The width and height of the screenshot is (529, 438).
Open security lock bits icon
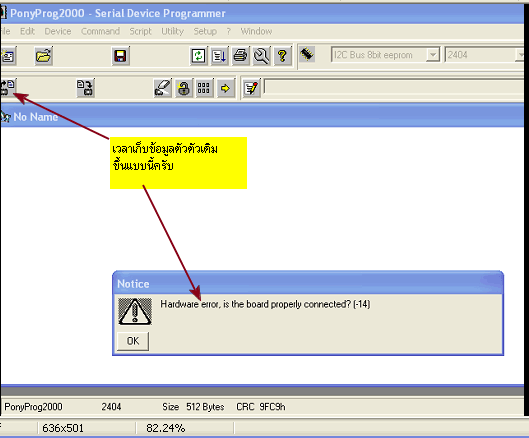click(x=184, y=89)
